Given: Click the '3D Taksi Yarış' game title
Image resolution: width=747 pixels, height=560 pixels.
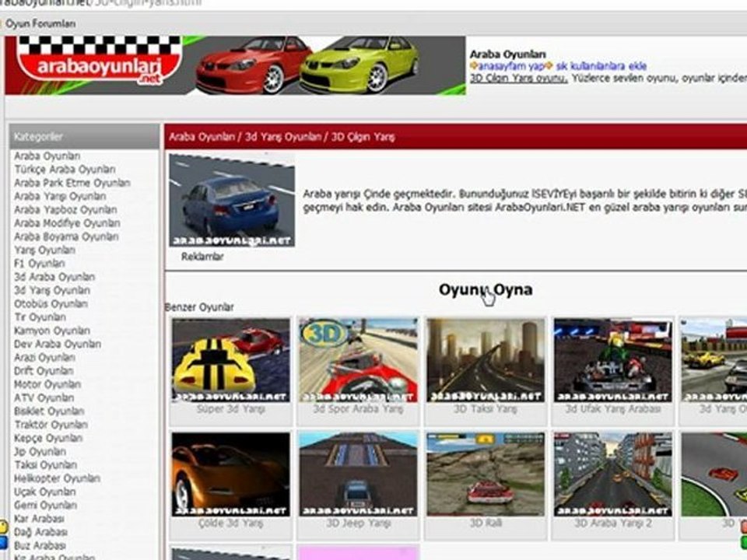Looking at the screenshot, I should (x=486, y=409).
